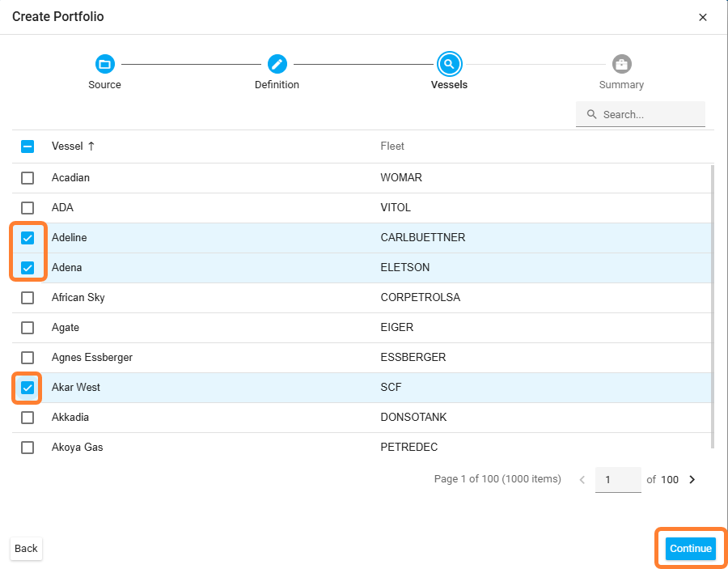Click the Summary briefcase step icon
This screenshot has width=728, height=569.
pyautogui.click(x=621, y=64)
